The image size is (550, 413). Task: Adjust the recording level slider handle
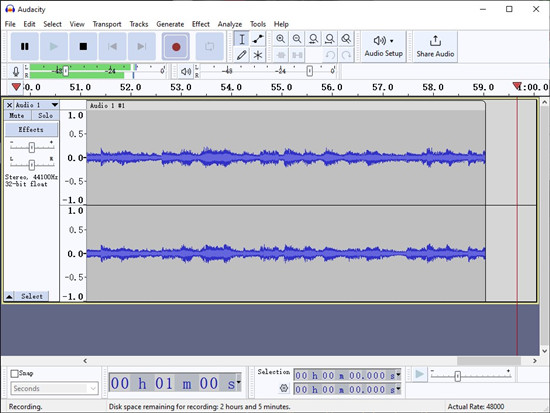point(66,71)
